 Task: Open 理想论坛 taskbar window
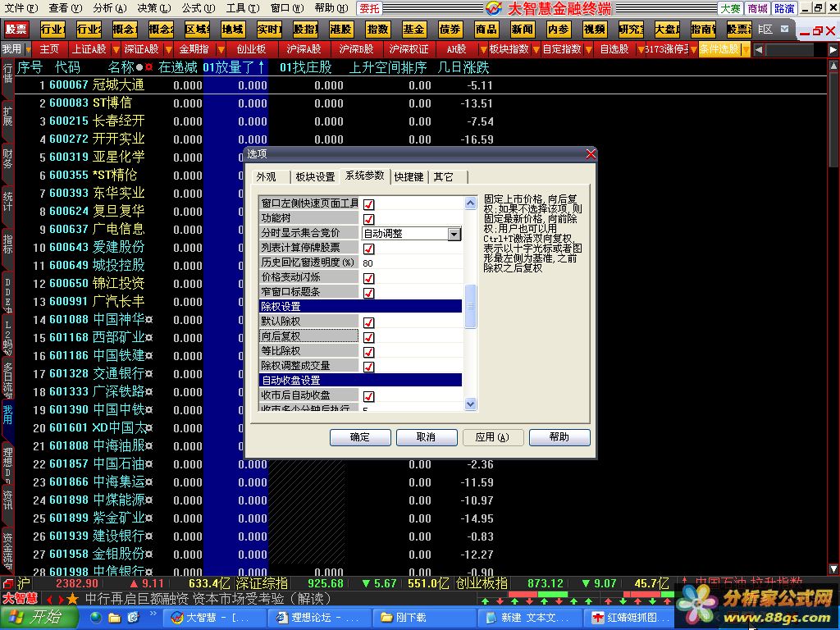pos(319,618)
